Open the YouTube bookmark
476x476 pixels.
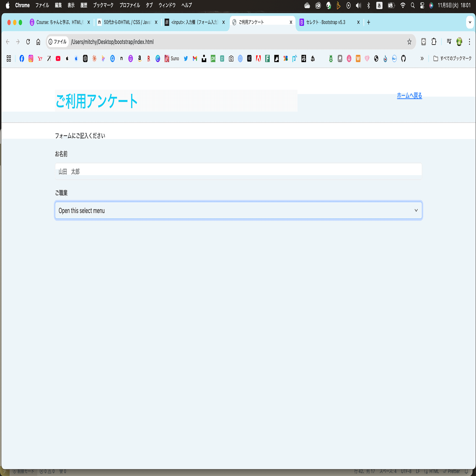tap(58, 59)
